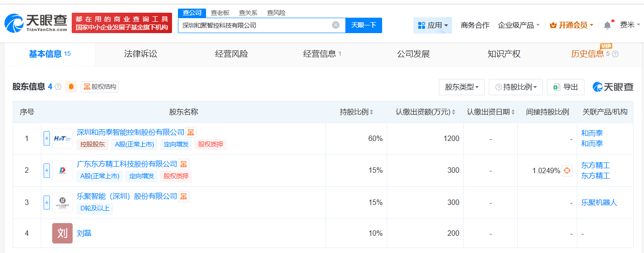
Task: Click the notification bell icon in header
Action: pos(607,25)
